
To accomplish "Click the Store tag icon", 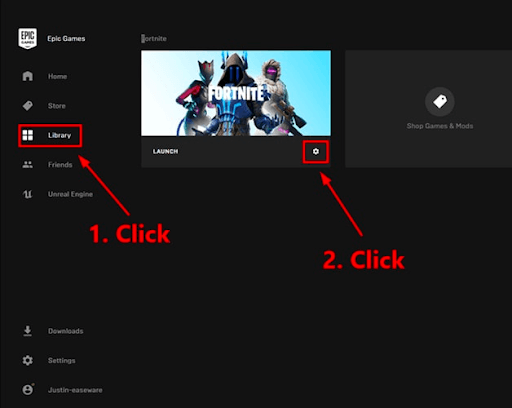I will click(28, 106).
